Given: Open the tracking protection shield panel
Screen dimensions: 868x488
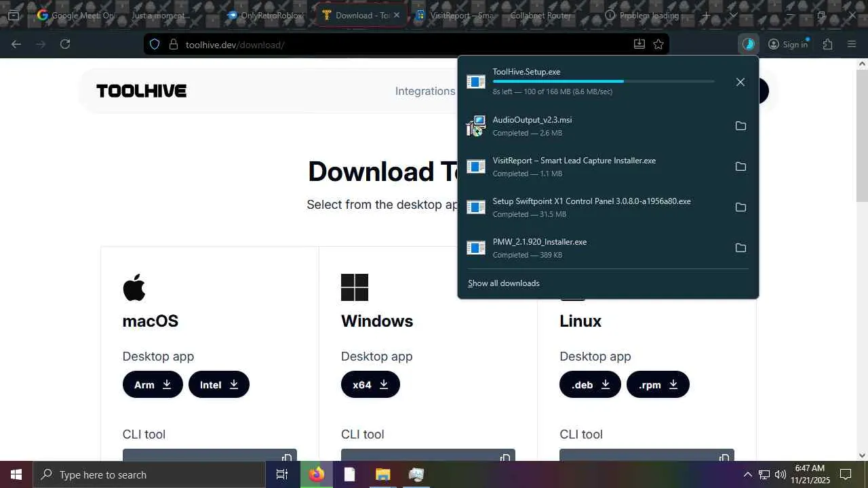Looking at the screenshot, I should click(x=155, y=44).
